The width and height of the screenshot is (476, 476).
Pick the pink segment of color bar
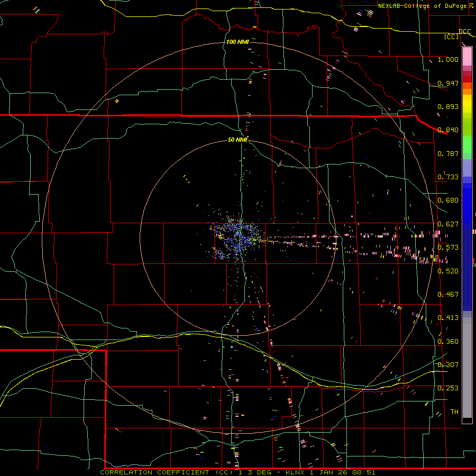click(x=467, y=57)
